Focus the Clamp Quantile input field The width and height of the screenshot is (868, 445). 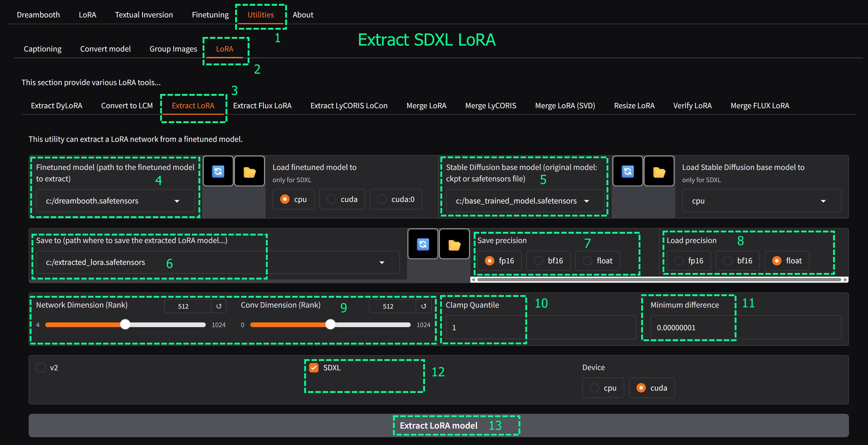pyautogui.click(x=541, y=327)
